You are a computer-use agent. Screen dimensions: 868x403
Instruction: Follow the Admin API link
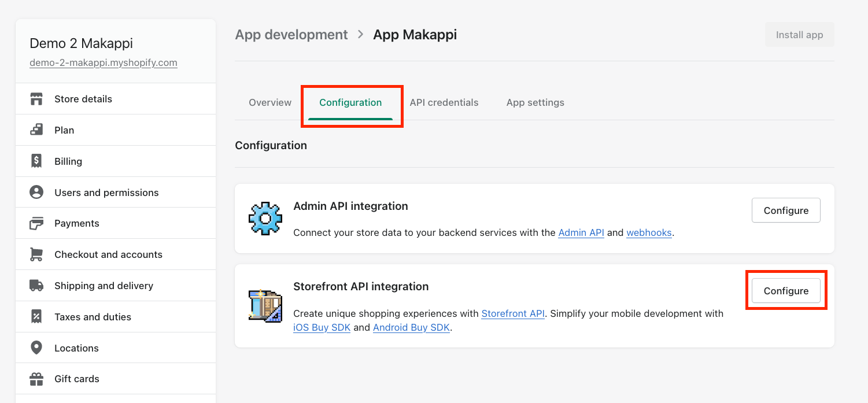point(581,232)
